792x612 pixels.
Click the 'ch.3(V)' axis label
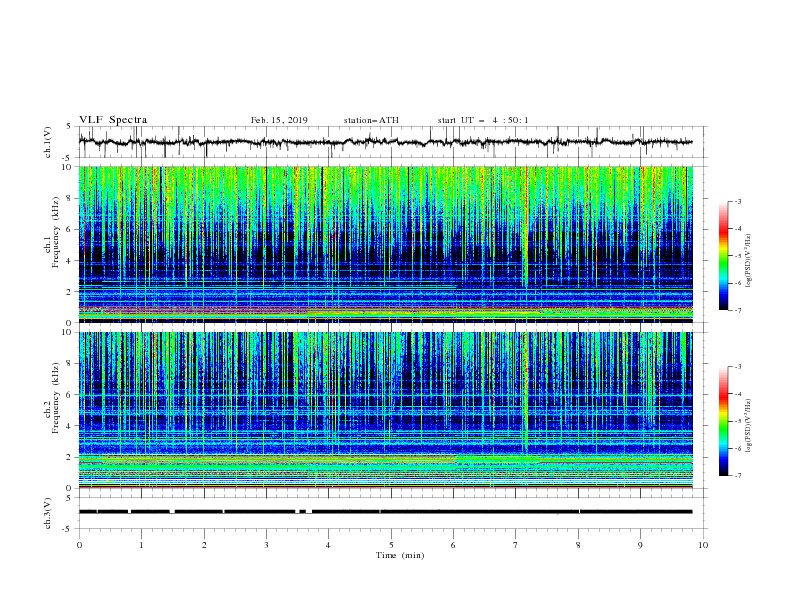(x=48, y=513)
